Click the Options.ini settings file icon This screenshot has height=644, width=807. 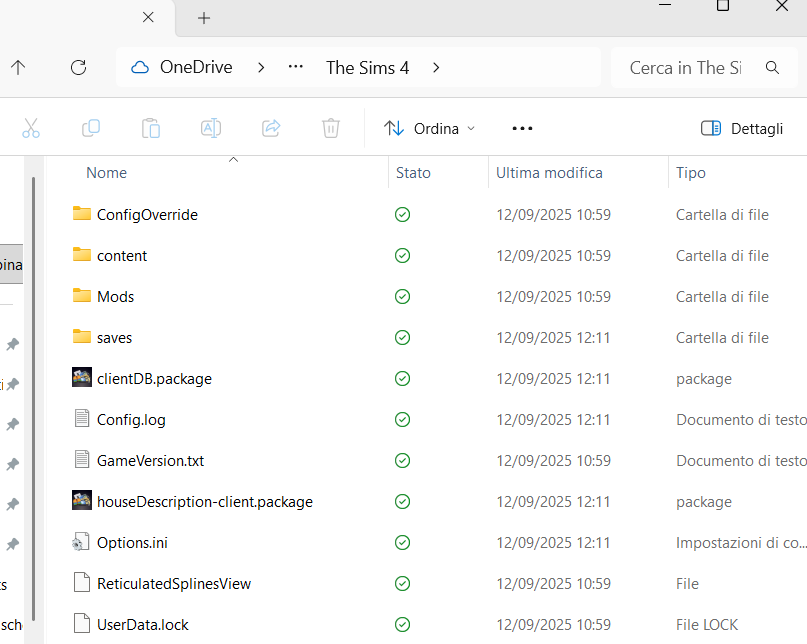pos(81,542)
